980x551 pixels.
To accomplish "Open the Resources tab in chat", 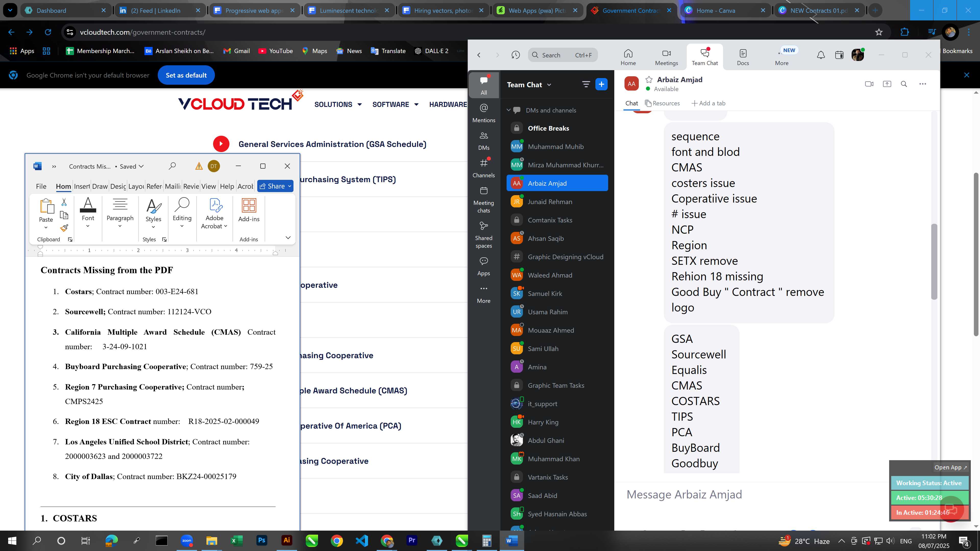I will point(662,103).
